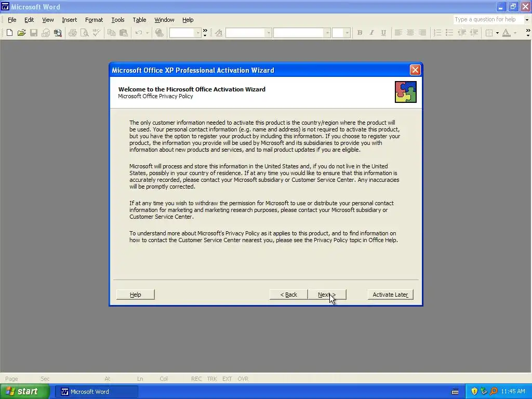Image resolution: width=532 pixels, height=399 pixels.
Task: Click the Center alignment icon
Action: [x=410, y=33]
